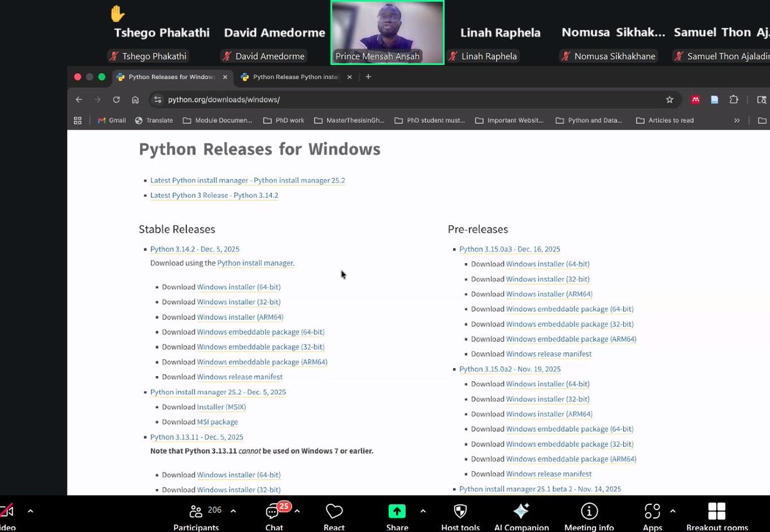Open PhD work bookmark folder
770x532 pixels.
click(x=283, y=120)
